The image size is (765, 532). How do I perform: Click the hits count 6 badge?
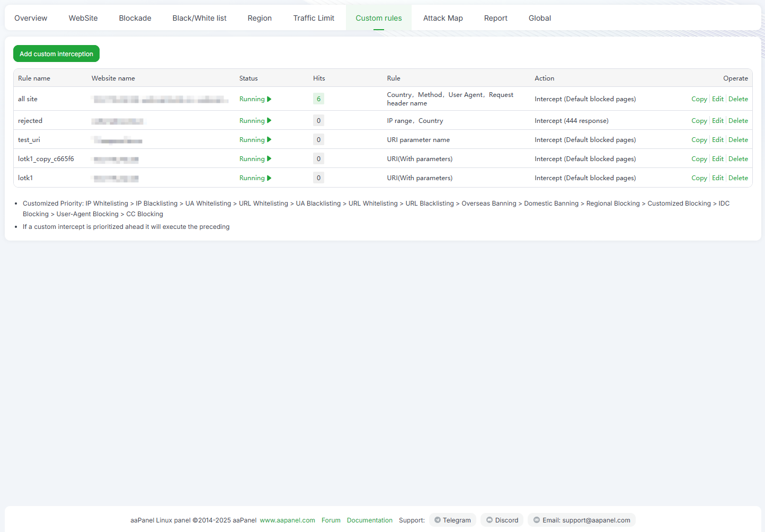318,99
